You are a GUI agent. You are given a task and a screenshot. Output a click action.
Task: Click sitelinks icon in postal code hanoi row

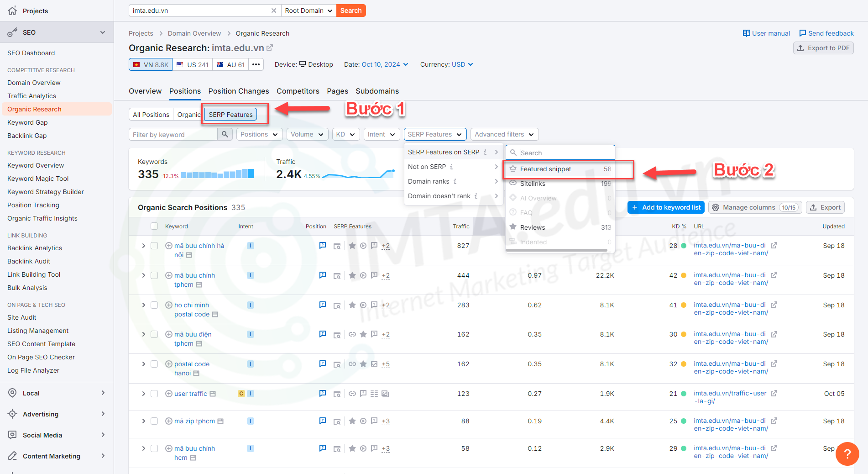352,364
